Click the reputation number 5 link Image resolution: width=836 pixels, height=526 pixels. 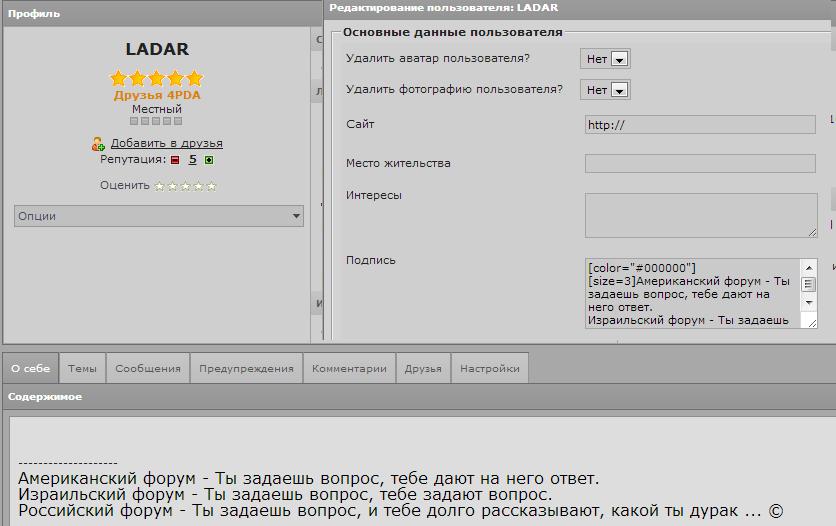click(x=192, y=160)
